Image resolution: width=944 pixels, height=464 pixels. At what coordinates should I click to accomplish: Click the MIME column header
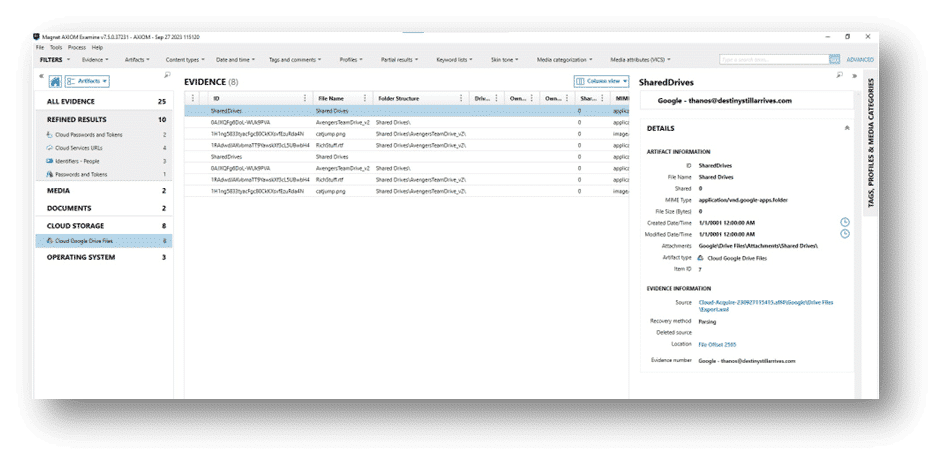tap(622, 98)
